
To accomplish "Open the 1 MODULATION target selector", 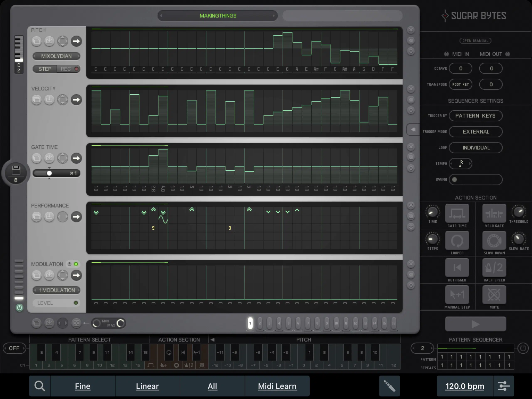I will (57, 290).
